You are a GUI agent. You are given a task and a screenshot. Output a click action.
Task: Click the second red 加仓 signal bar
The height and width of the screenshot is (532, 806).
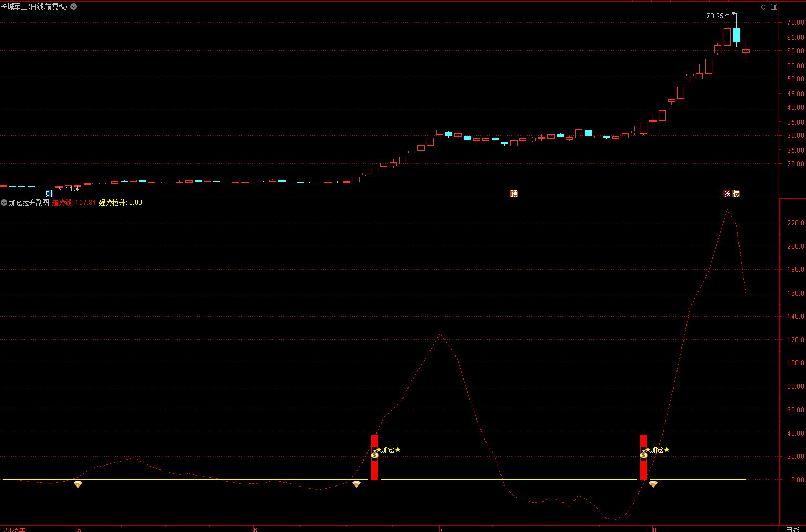[643, 457]
